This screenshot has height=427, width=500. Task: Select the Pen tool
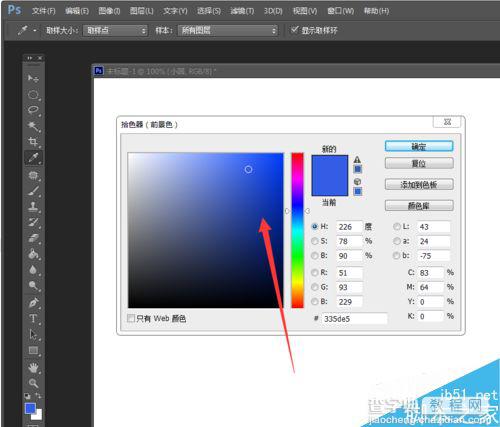click(x=33, y=303)
